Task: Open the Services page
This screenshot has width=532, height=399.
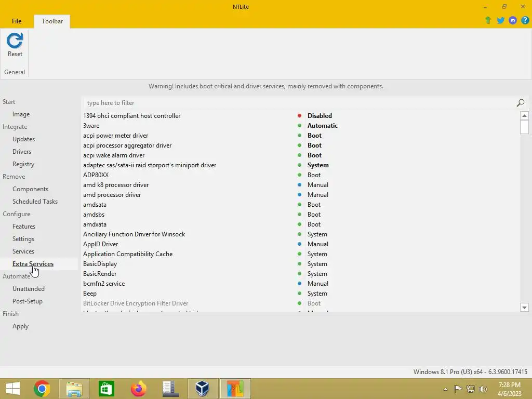Action: coord(23,251)
